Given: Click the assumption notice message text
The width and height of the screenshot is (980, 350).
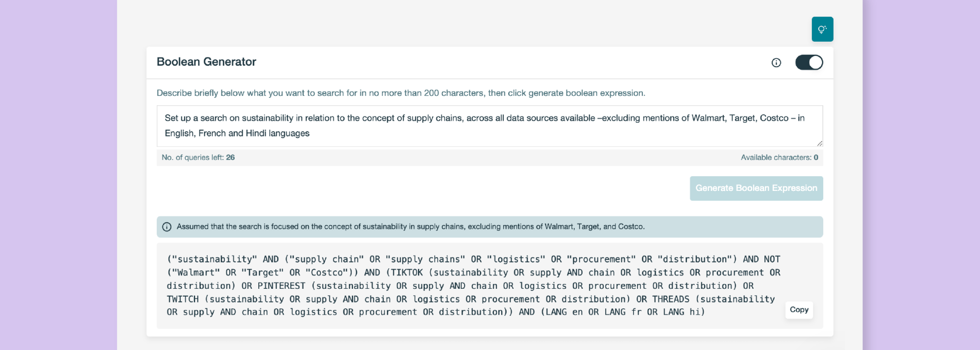Looking at the screenshot, I should (x=410, y=227).
